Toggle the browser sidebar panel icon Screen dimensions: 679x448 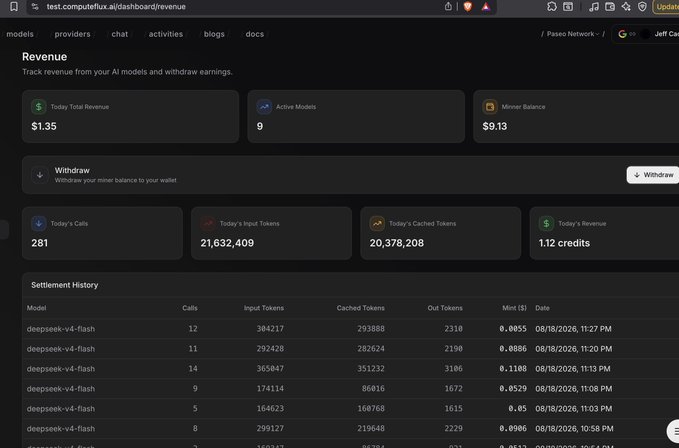pyautogui.click(x=568, y=6)
